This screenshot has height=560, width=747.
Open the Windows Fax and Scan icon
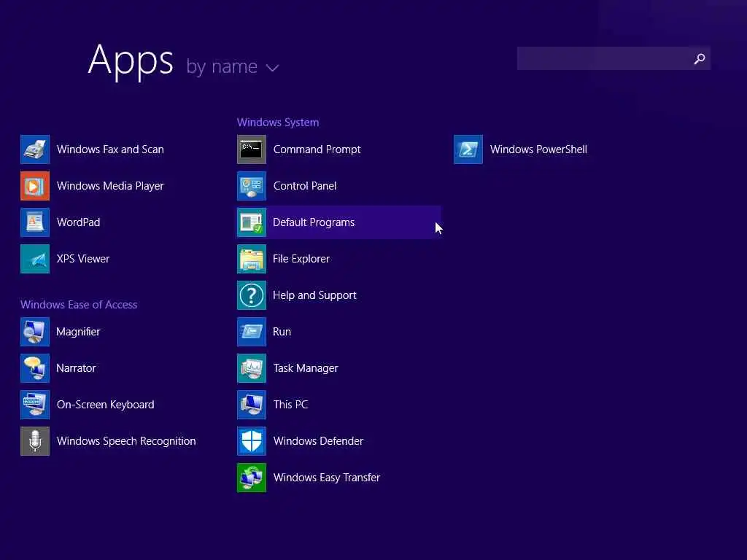(35, 149)
